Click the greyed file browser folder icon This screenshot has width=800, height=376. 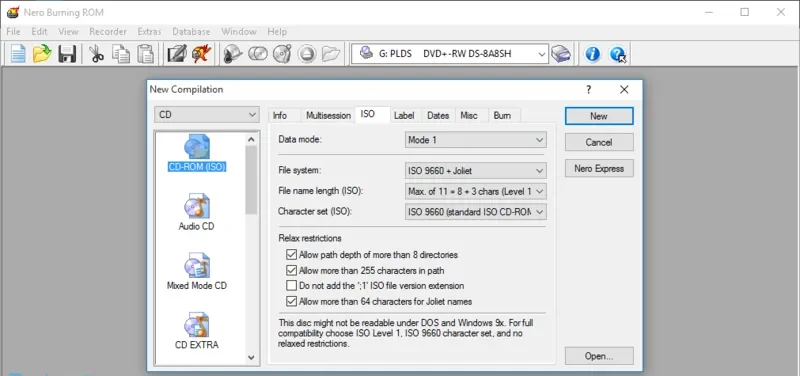point(331,54)
